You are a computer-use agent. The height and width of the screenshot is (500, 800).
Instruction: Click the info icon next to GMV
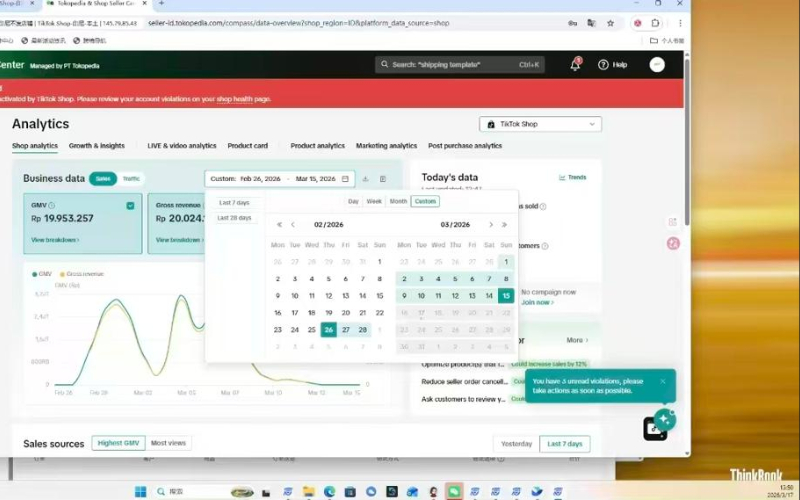tap(52, 205)
